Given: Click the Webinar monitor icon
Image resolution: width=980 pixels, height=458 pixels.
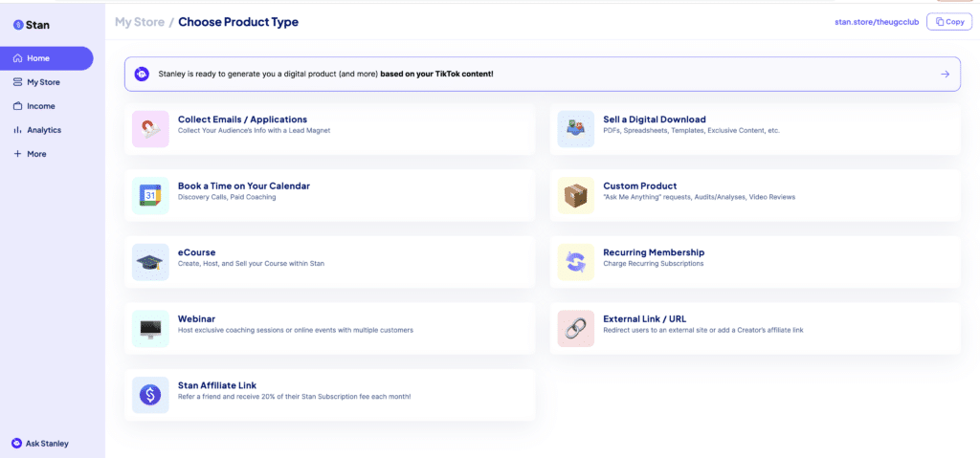Looking at the screenshot, I should click(150, 329).
